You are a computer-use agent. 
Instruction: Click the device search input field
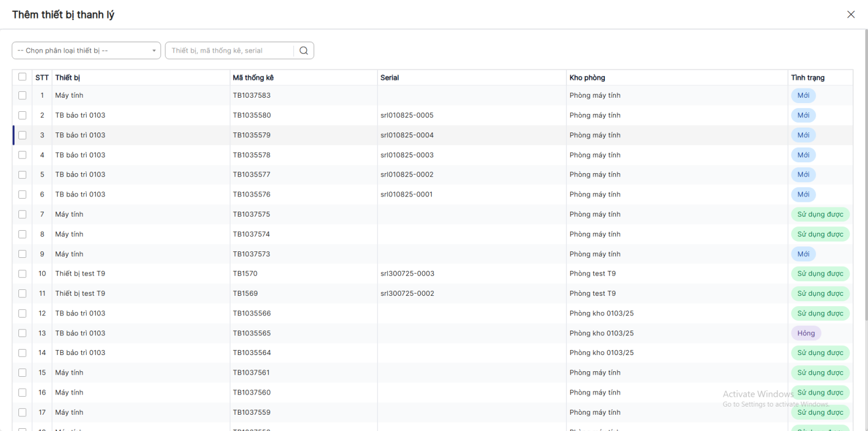click(x=231, y=50)
